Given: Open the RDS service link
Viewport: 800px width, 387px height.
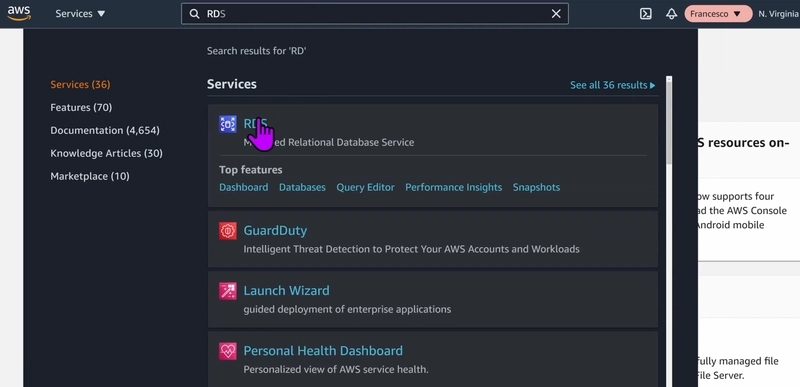Looking at the screenshot, I should coord(255,123).
